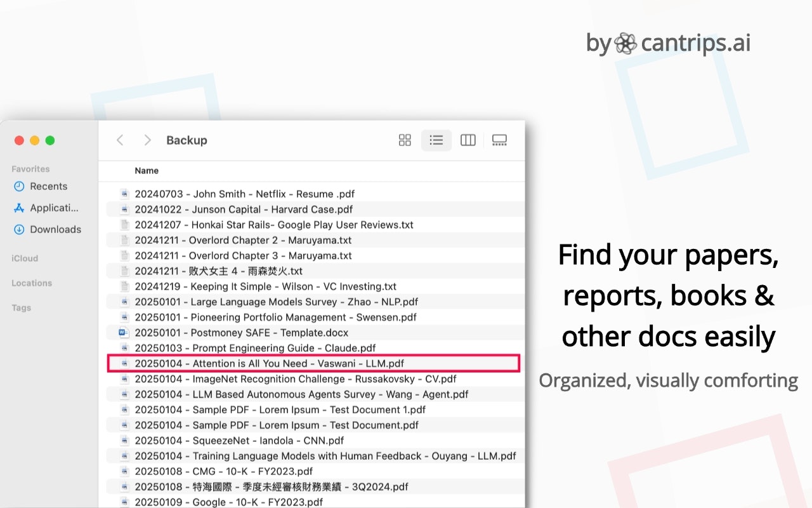This screenshot has width=812, height=508.
Task: Click file icon of Overlord Chapter 2 txt
Action: coord(124,240)
